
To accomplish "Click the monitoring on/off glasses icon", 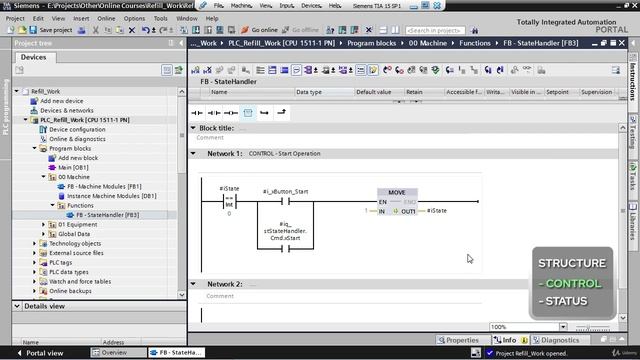I will (x=527, y=70).
